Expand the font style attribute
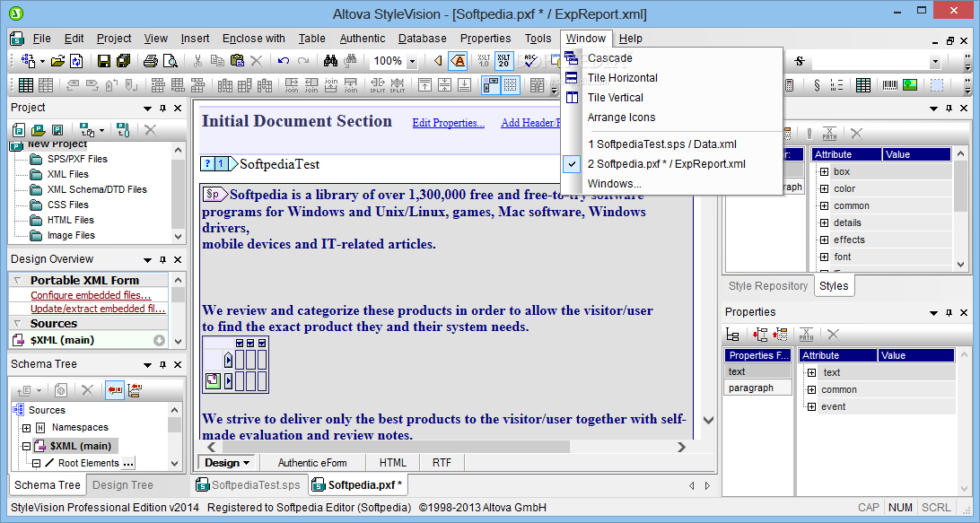 pyautogui.click(x=825, y=257)
